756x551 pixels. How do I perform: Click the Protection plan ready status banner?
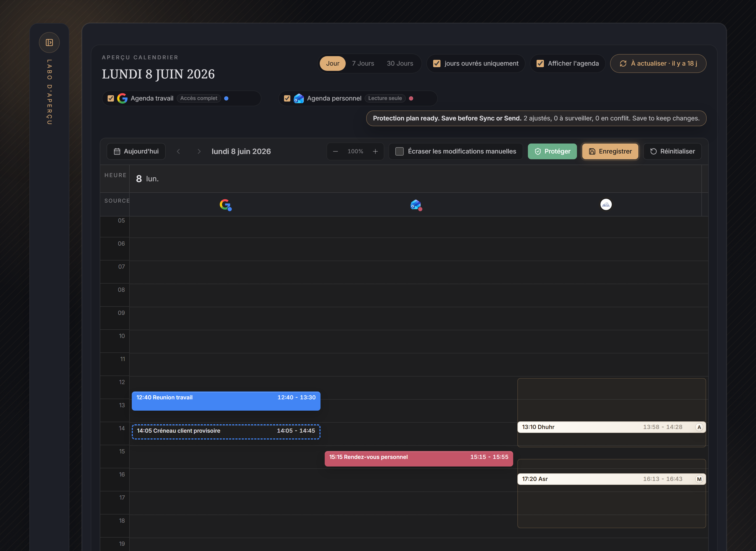(536, 118)
